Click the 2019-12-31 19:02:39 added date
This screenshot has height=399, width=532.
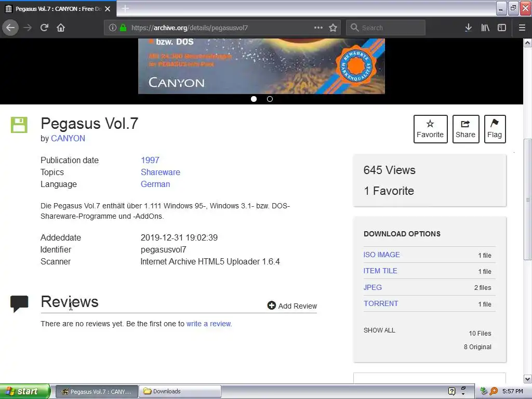click(179, 237)
